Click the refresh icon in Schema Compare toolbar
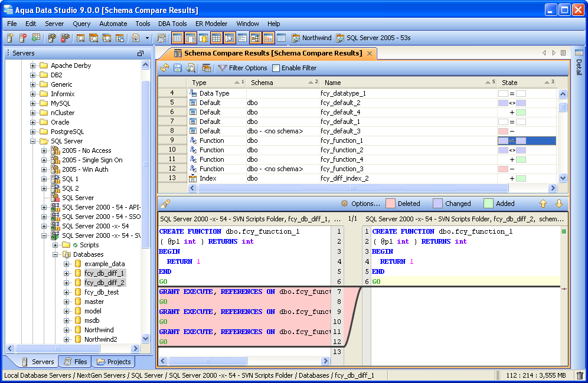Screen dimensions: 588x383 point(165,68)
